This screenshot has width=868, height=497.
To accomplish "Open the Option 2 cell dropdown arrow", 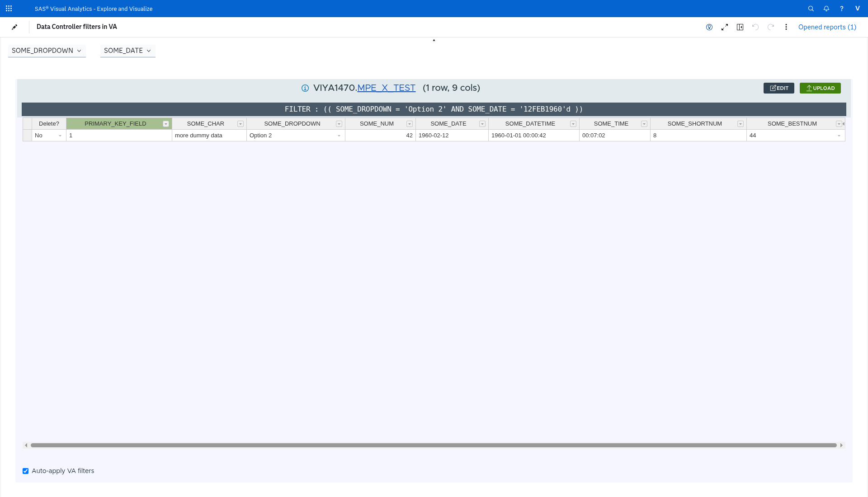I will pos(339,136).
